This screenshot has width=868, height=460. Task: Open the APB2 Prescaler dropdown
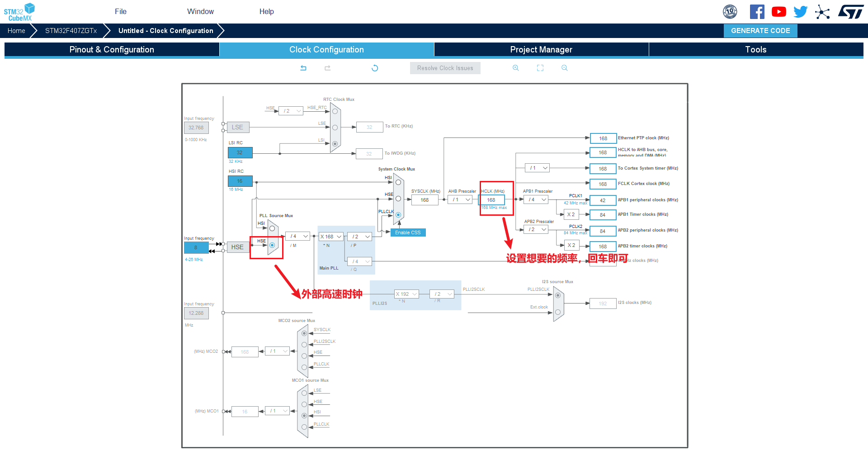536,229
